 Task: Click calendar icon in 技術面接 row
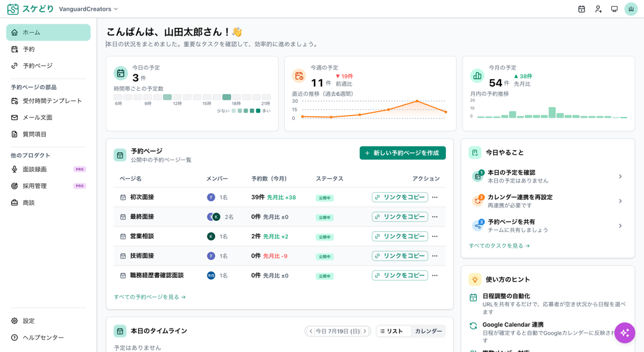coord(123,256)
